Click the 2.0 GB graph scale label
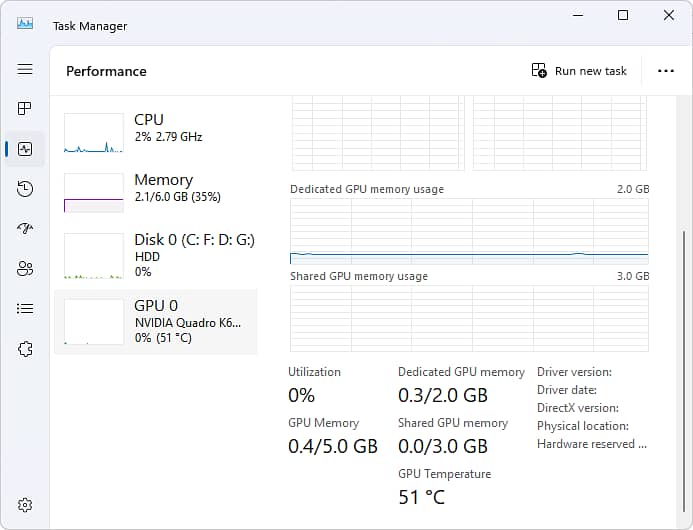The height and width of the screenshot is (530, 693). 633,189
